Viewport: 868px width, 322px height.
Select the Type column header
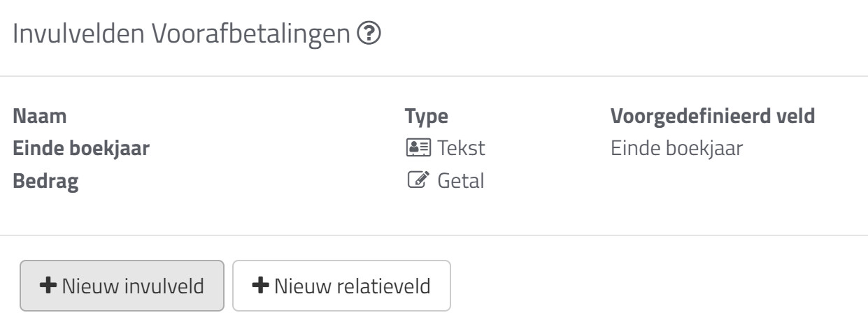point(427,116)
